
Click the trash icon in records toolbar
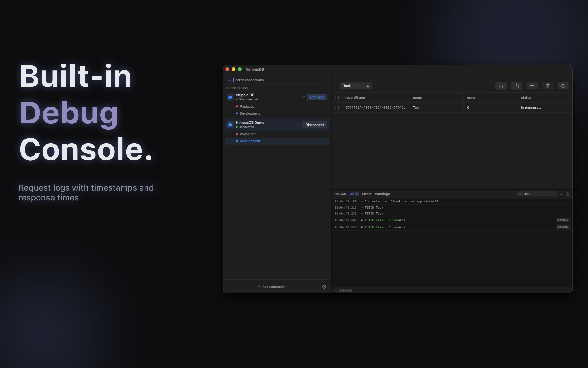pyautogui.click(x=547, y=86)
